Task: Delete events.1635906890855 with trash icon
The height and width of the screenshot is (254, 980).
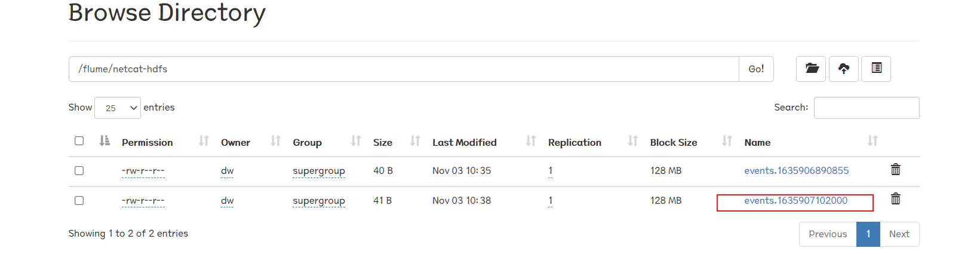Action: [x=895, y=170]
